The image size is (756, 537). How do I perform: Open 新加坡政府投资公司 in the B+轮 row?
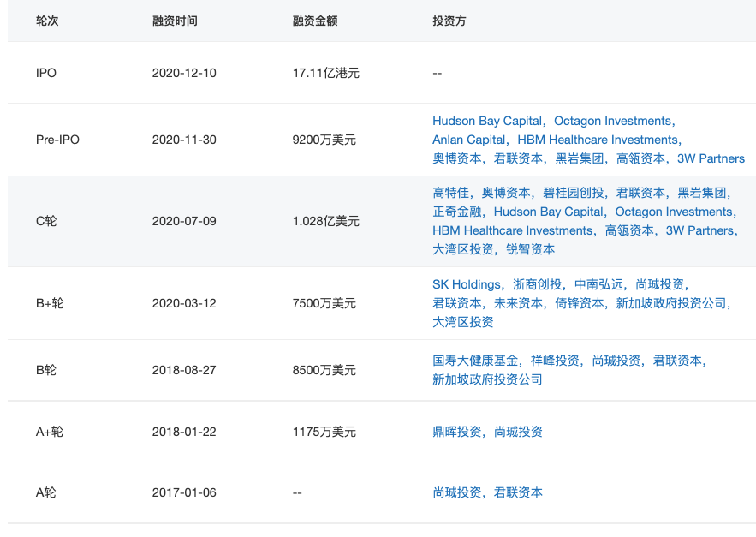tap(671, 303)
